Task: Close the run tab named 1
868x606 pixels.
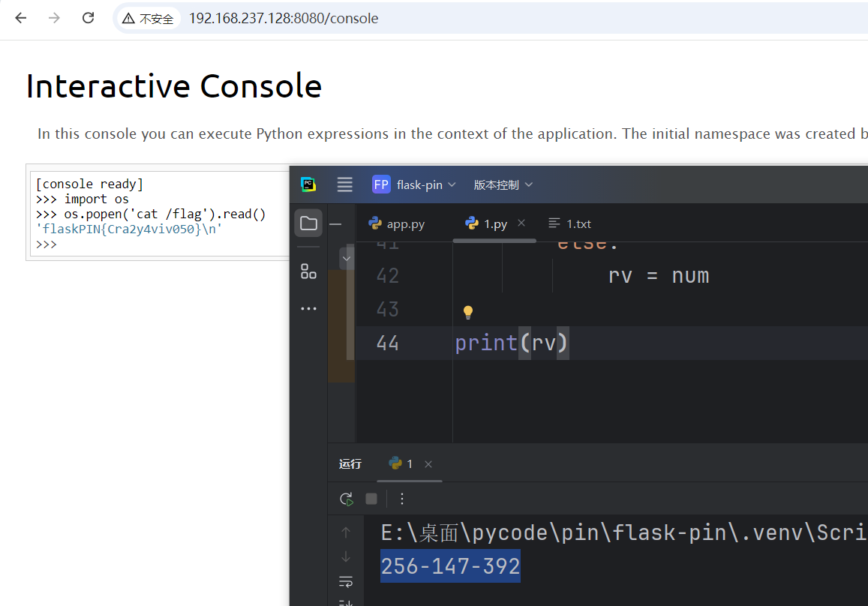Action: point(428,464)
